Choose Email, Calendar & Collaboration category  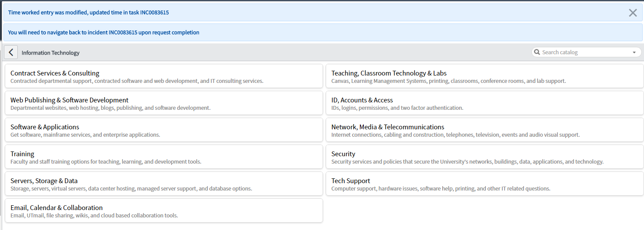[164, 211]
